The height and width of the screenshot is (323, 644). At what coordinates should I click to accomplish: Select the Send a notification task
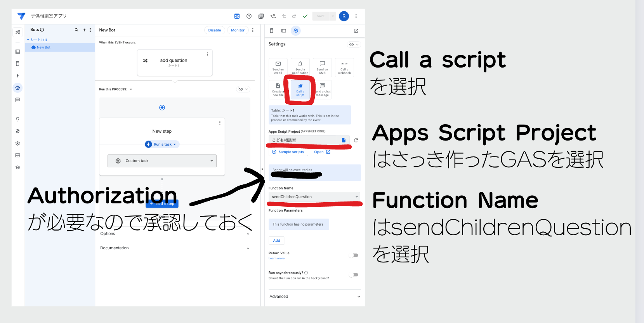tap(300, 68)
